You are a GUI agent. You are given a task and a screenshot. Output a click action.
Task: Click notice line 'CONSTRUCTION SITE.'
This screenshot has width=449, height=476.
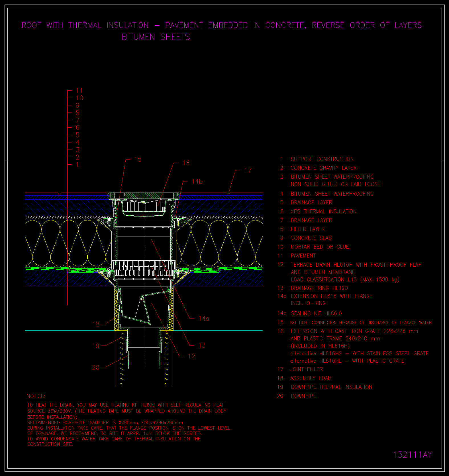click(x=50, y=444)
